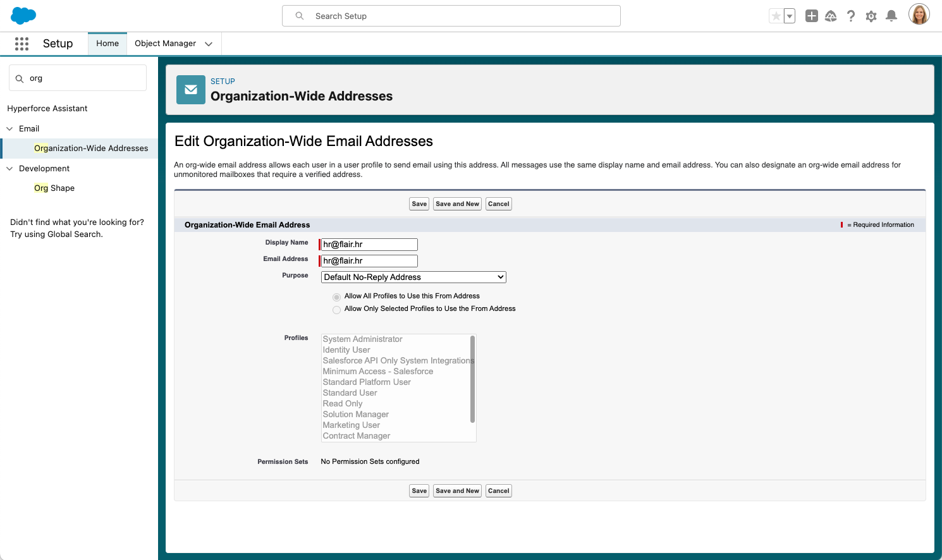The image size is (942, 560).
Task: Show notifications via the bell icon
Action: tap(891, 16)
